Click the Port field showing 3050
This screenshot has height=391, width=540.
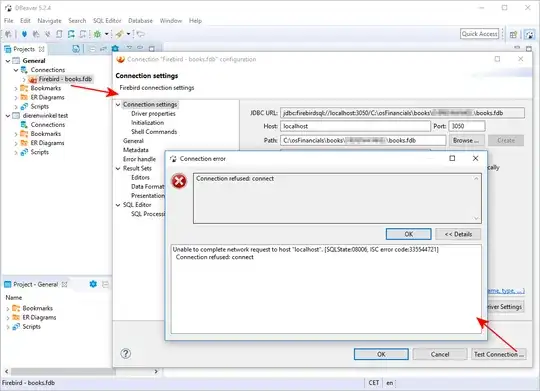[x=467, y=126]
